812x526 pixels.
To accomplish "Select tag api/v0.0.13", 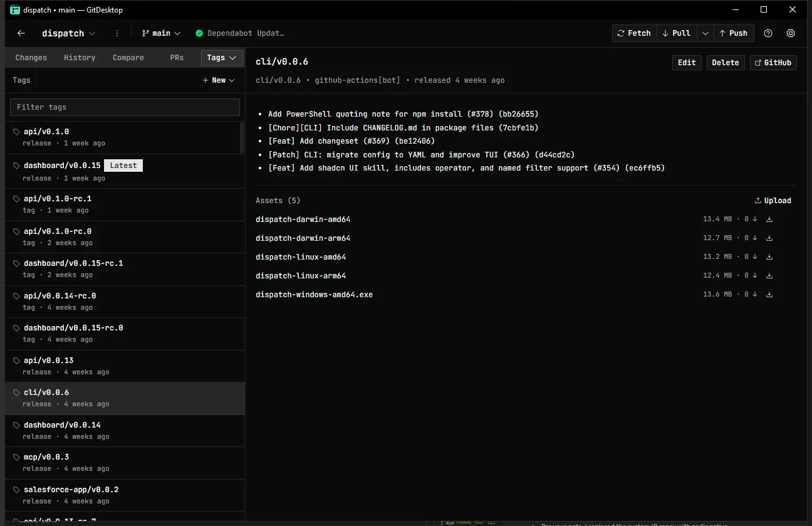I will pos(125,366).
